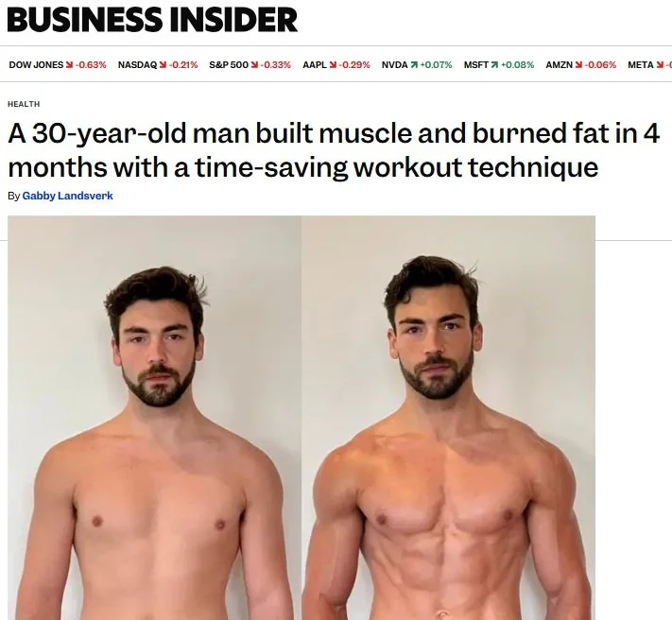View the NVDA +0.07% quote

click(417, 64)
